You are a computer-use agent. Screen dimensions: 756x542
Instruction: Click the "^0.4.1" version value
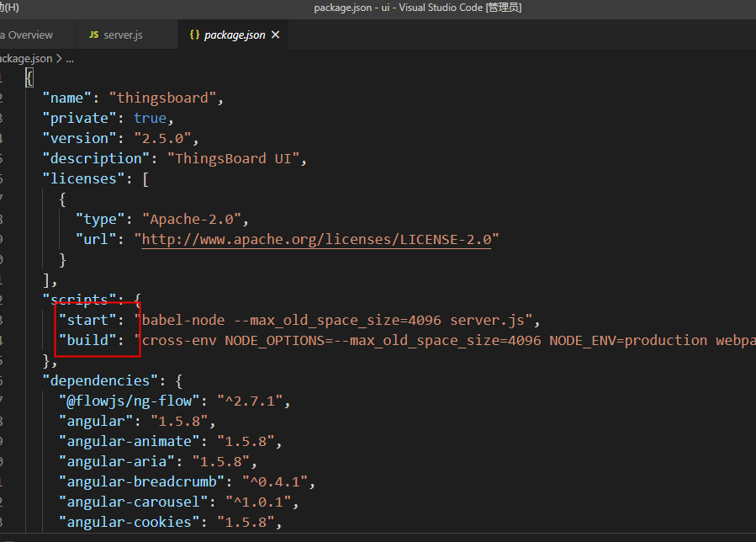[x=275, y=482]
